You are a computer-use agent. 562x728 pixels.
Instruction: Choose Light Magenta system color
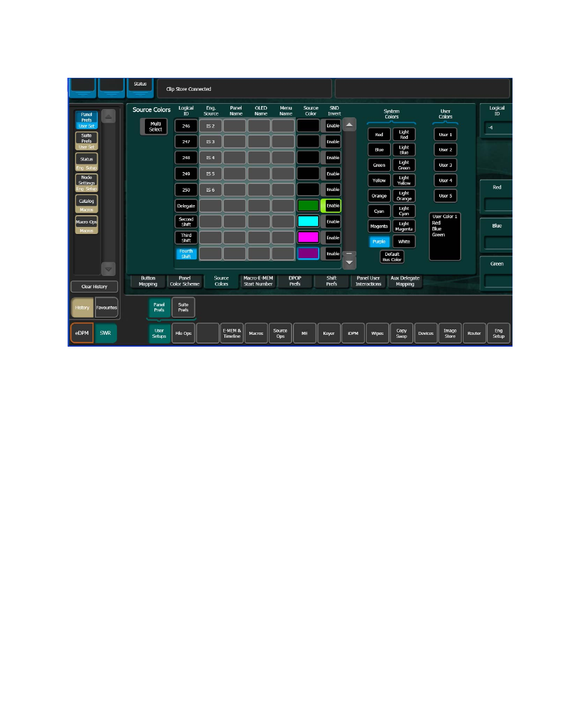[404, 226]
